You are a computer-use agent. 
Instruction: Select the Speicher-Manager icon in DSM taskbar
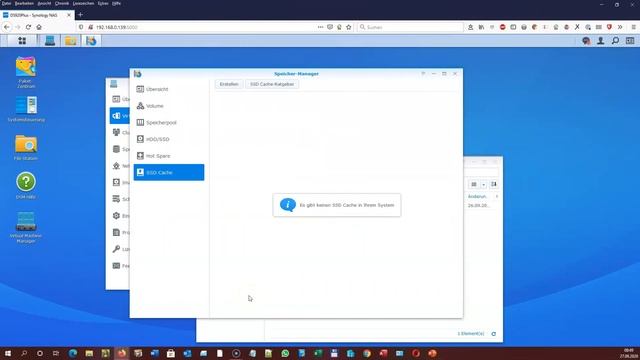(x=91, y=40)
